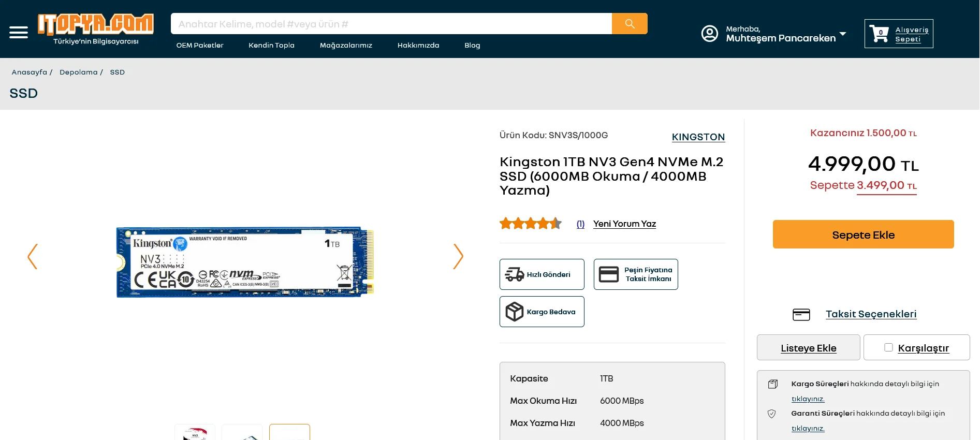Click tıklayınız link for Garanti Süreçleri
Image resolution: width=980 pixels, height=440 pixels.
pos(808,429)
